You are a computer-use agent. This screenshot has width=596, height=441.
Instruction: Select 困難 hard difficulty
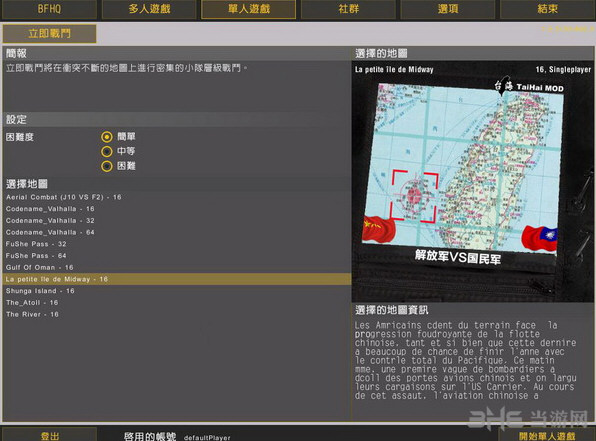[x=107, y=166]
